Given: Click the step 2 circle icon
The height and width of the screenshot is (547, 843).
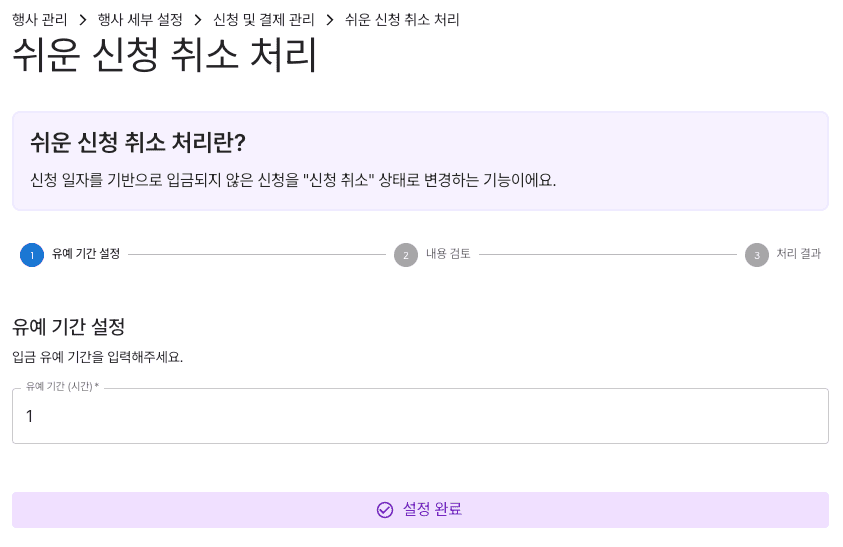Looking at the screenshot, I should click(x=406, y=255).
